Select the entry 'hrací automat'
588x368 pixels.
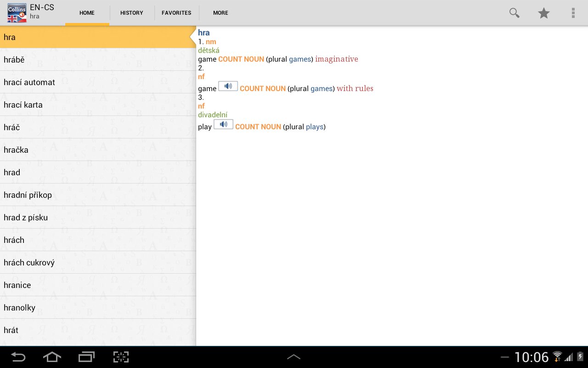98,82
